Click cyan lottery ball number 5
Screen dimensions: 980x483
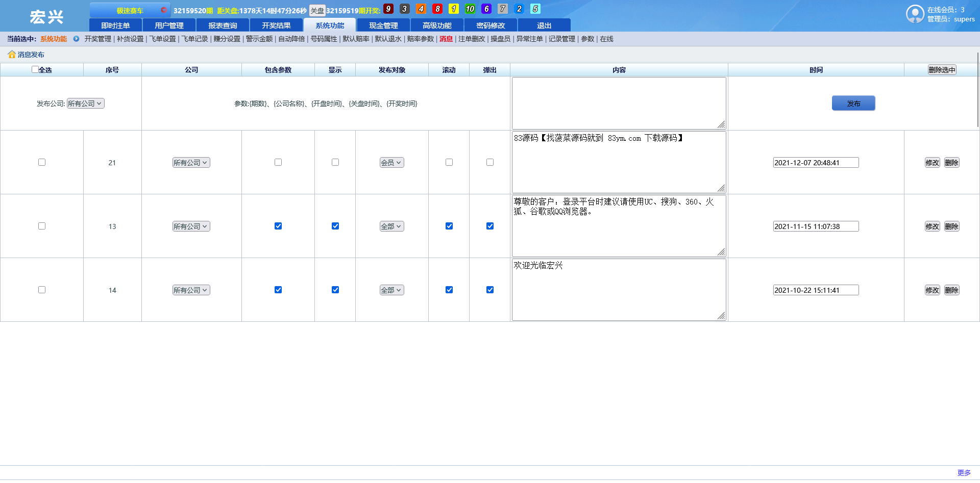click(535, 9)
